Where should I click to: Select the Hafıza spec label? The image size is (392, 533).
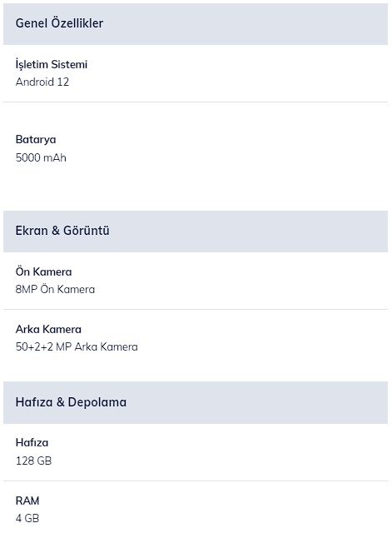tap(32, 442)
